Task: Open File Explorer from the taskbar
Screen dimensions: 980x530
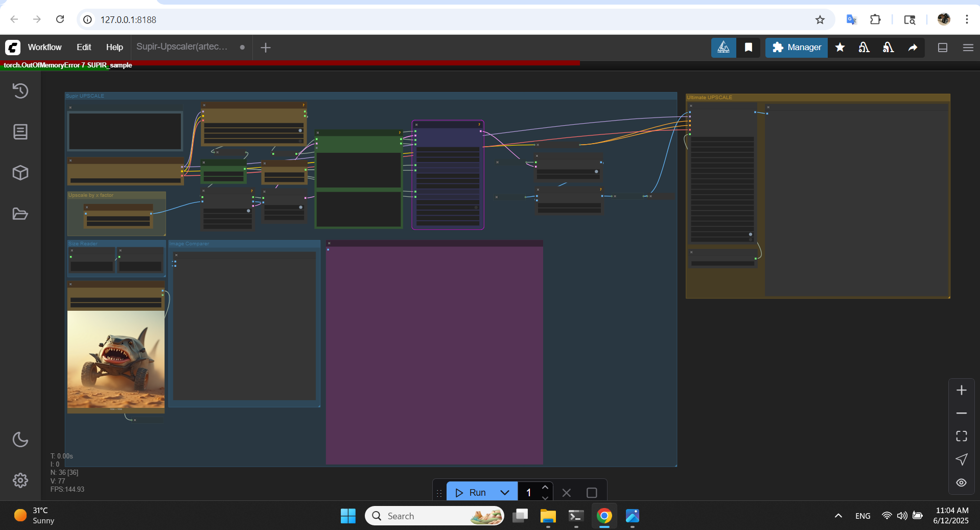Action: tap(548, 516)
